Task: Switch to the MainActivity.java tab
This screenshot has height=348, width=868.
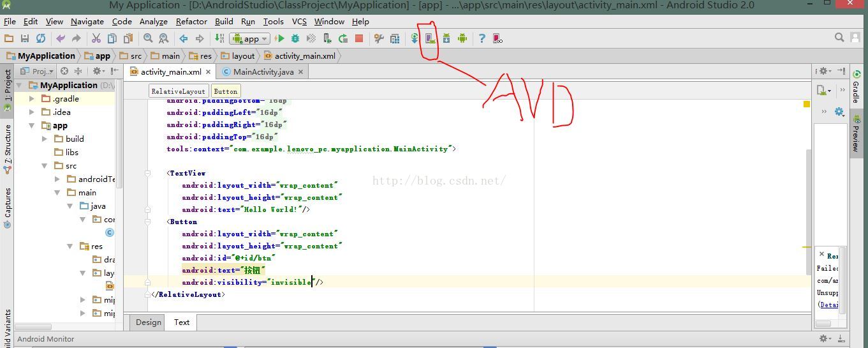Action: [262, 72]
